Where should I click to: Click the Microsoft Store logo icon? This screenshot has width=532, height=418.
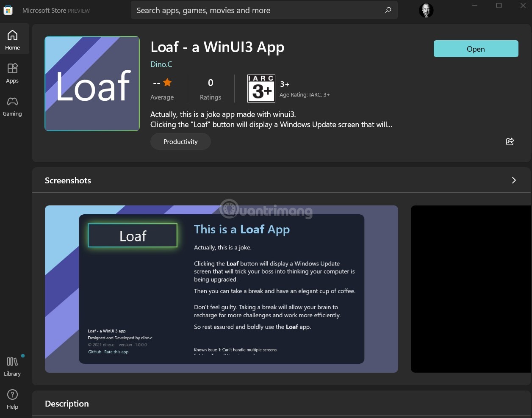(8, 10)
